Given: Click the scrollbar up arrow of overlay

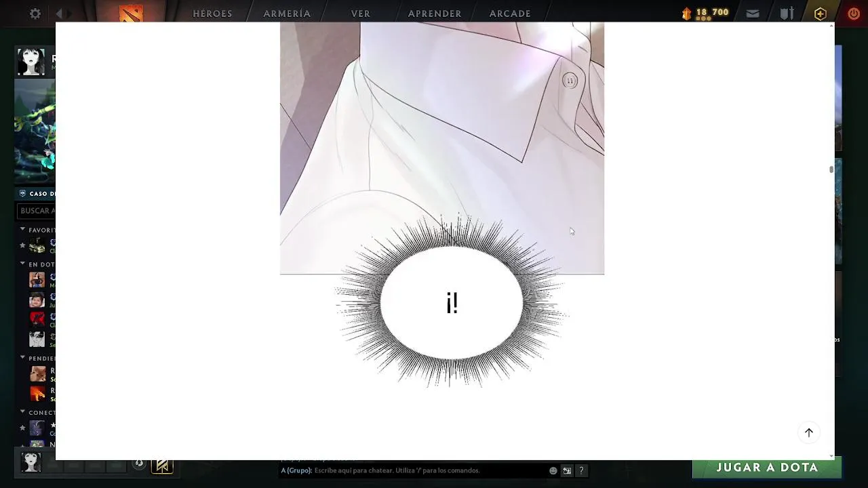Looking at the screenshot, I should (831, 26).
